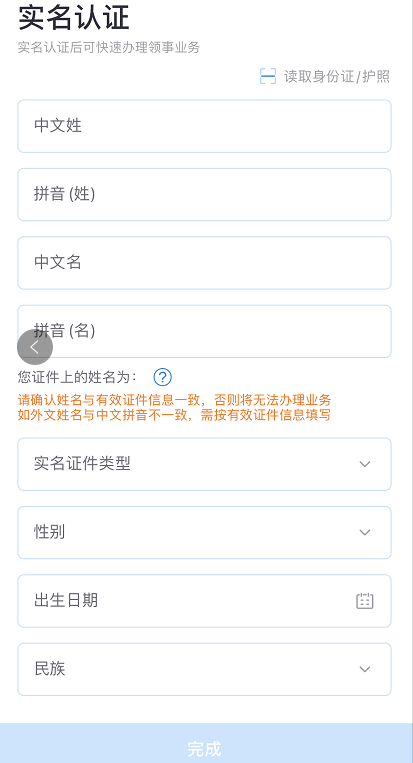This screenshot has width=413, height=763.
Task: Tap the gray back arrow floating button
Action: click(x=35, y=347)
